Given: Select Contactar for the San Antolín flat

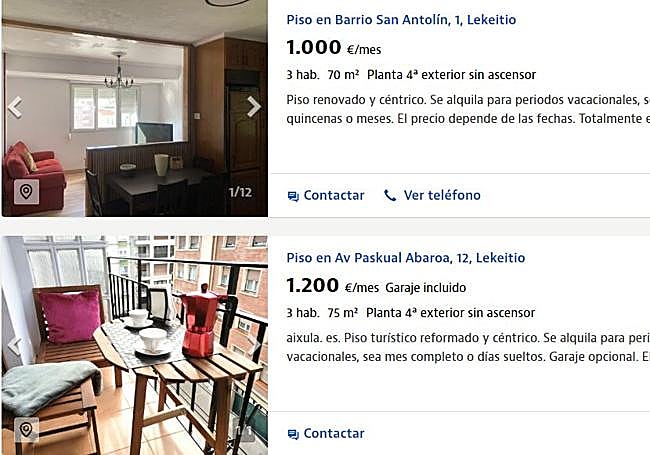Looking at the screenshot, I should coord(326,195).
